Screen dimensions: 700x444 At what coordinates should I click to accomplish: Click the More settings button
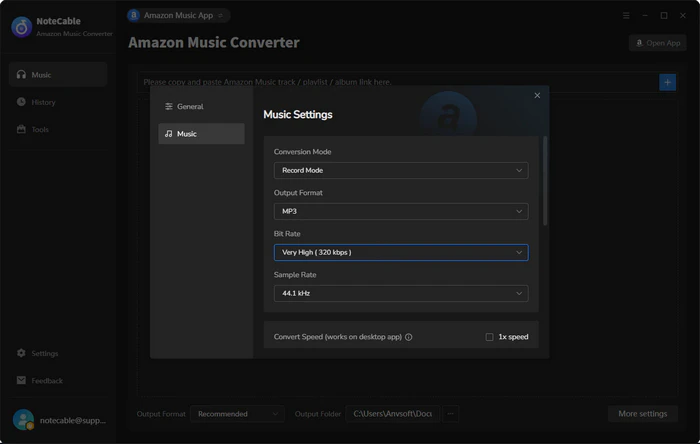tap(642, 414)
